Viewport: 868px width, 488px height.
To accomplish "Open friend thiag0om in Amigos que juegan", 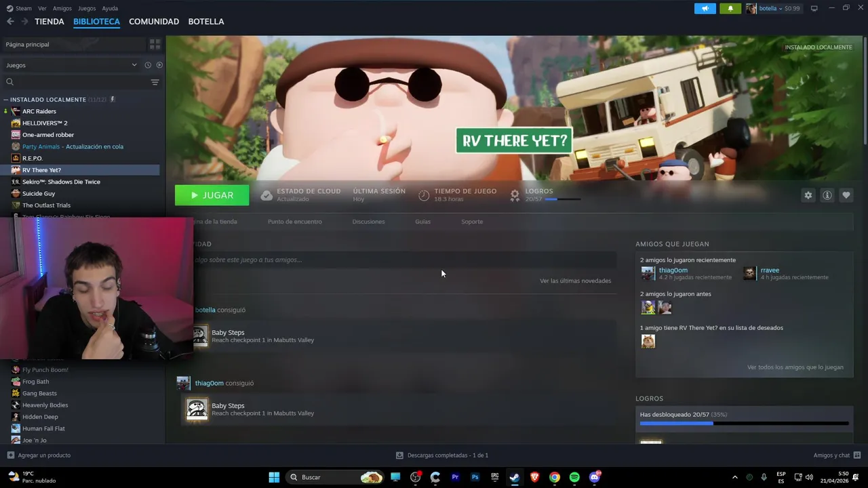I will coord(673,270).
